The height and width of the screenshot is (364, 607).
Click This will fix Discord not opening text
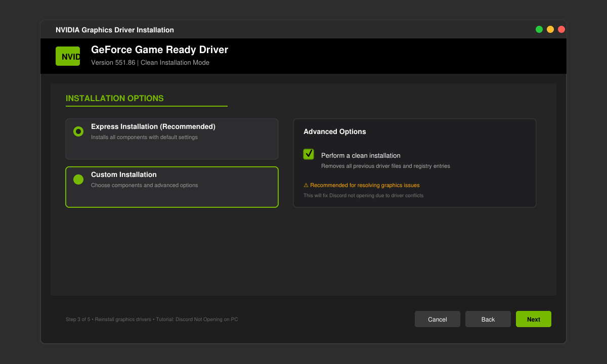[363, 195]
